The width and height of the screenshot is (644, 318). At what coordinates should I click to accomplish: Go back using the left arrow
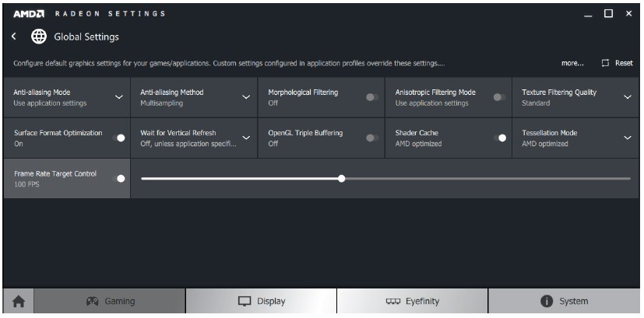pos(14,36)
